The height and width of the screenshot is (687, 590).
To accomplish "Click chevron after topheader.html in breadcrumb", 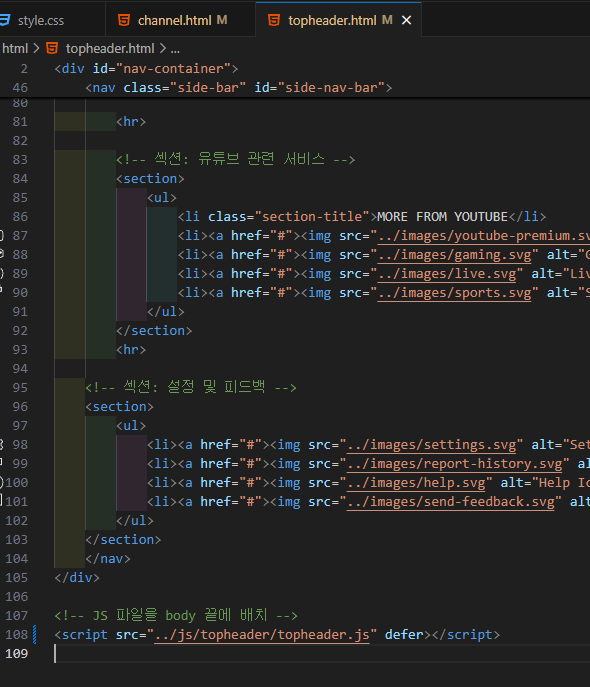I will tap(163, 48).
